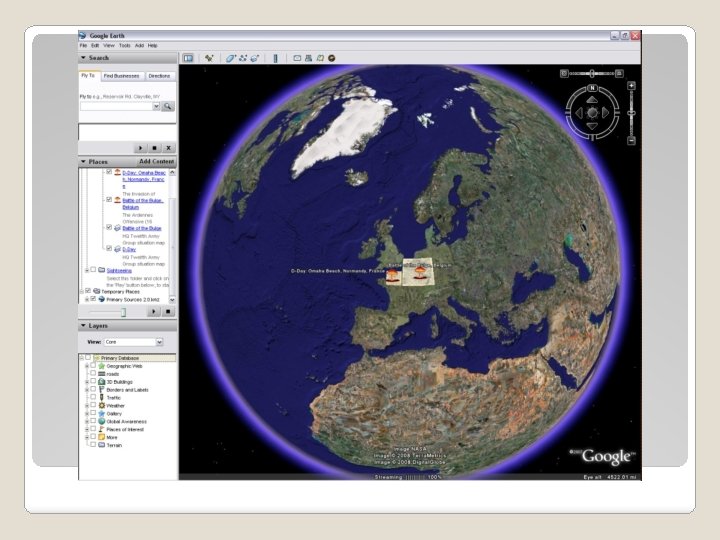Click into the Fly To input field

coord(116,106)
